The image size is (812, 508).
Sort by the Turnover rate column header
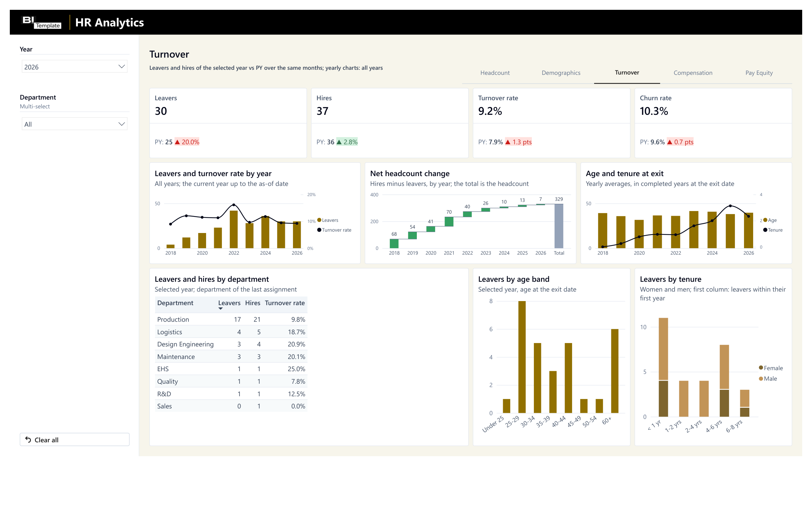[x=285, y=303]
